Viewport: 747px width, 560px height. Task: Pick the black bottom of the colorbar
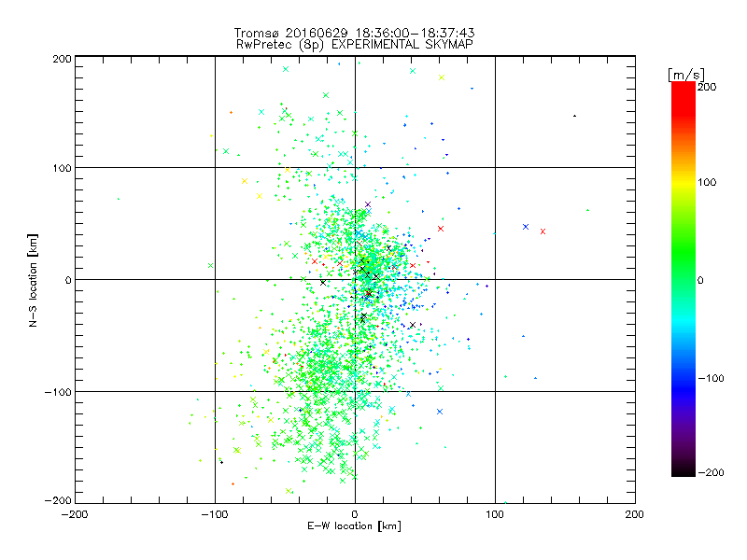684,469
